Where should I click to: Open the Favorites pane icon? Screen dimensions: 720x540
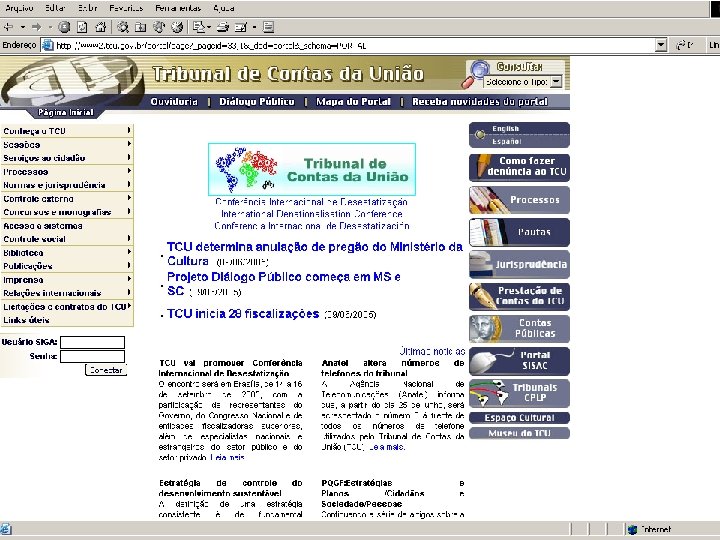[x=141, y=27]
